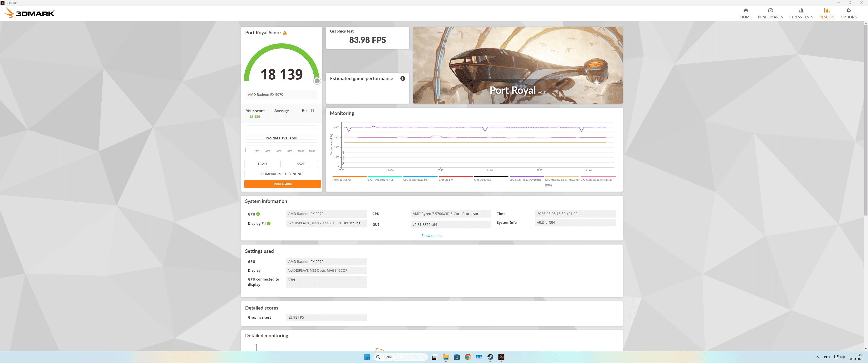The height and width of the screenshot is (363, 868).
Task: Open Google Chrome from the taskbar
Action: pos(468,357)
